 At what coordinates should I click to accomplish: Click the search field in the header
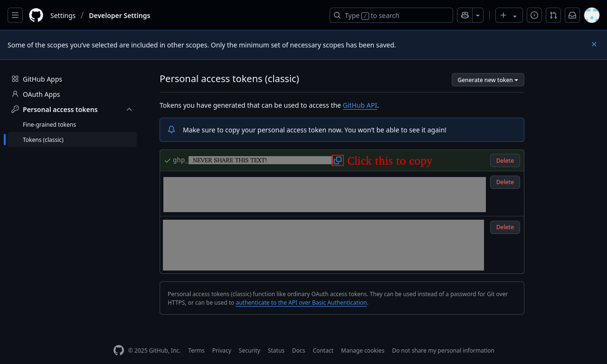click(390, 15)
